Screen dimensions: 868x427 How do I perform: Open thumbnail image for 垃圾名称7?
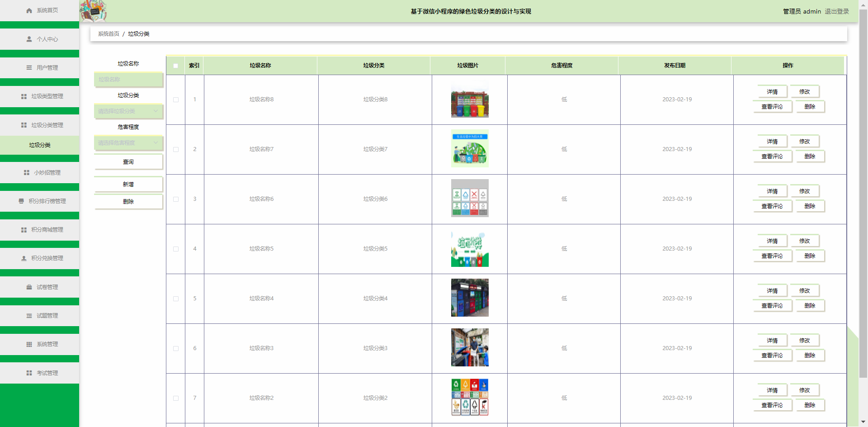pos(470,148)
